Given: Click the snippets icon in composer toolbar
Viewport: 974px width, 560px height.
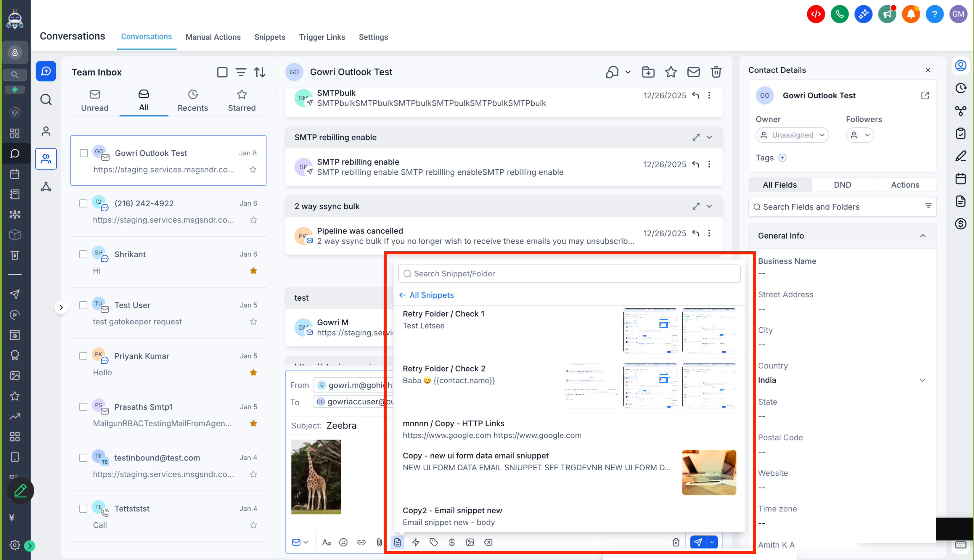Looking at the screenshot, I should point(397,542).
